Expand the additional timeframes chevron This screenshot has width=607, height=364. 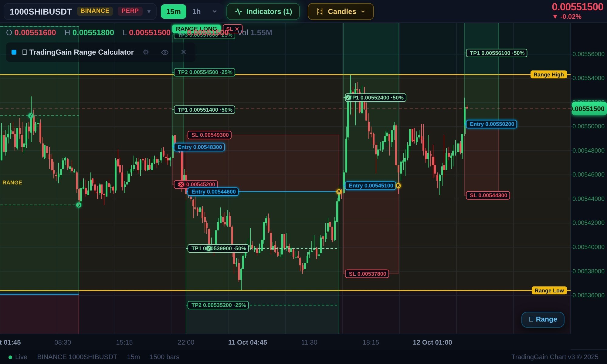pos(214,12)
